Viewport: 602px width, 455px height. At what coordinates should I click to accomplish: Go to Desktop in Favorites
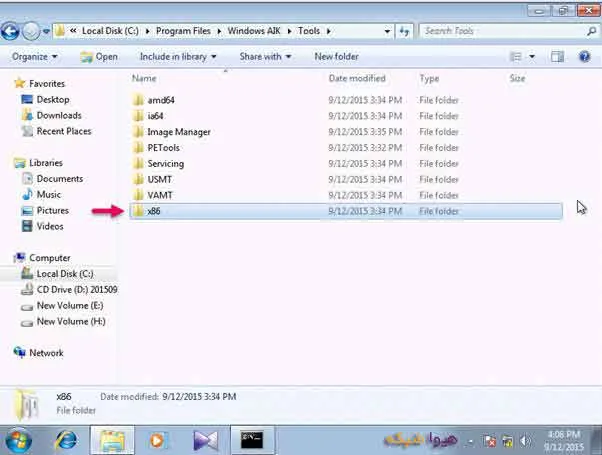coord(53,100)
